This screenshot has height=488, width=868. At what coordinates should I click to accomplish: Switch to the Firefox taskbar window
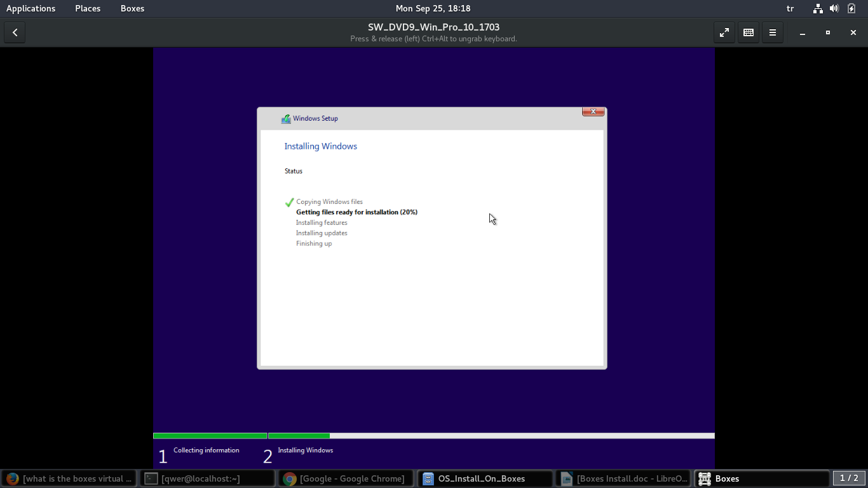click(x=69, y=478)
